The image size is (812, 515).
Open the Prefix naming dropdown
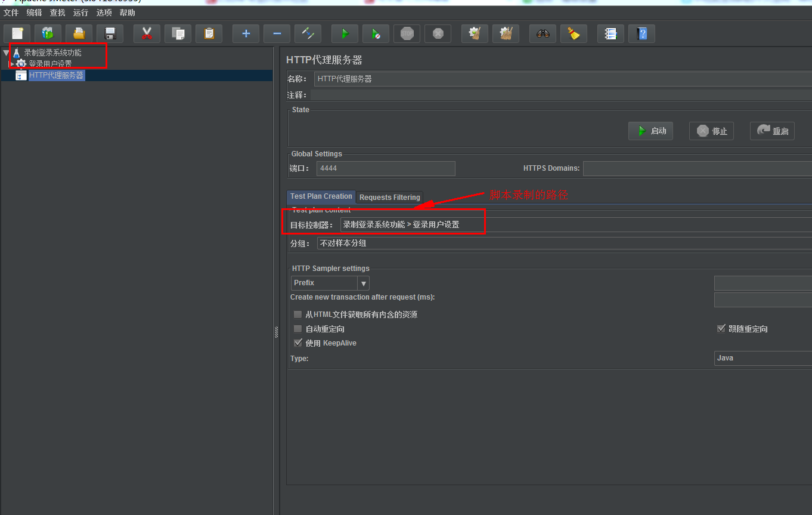coord(330,283)
